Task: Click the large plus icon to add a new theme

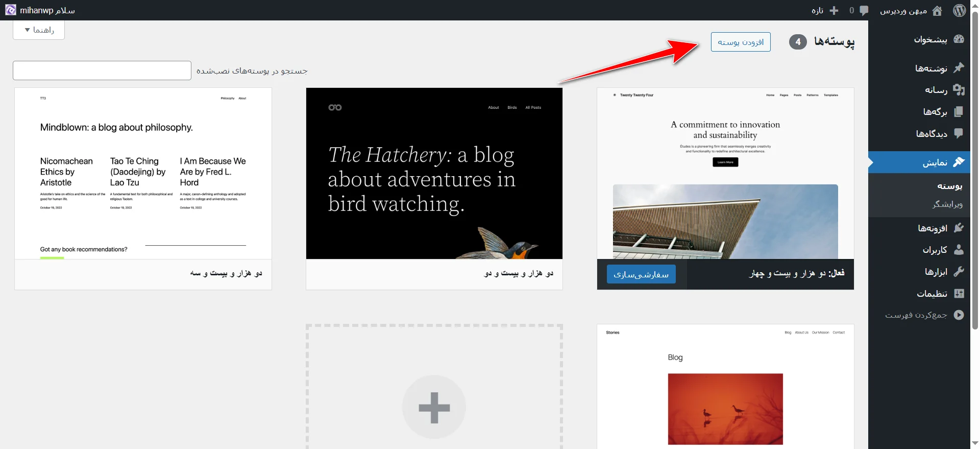Action: point(434,407)
